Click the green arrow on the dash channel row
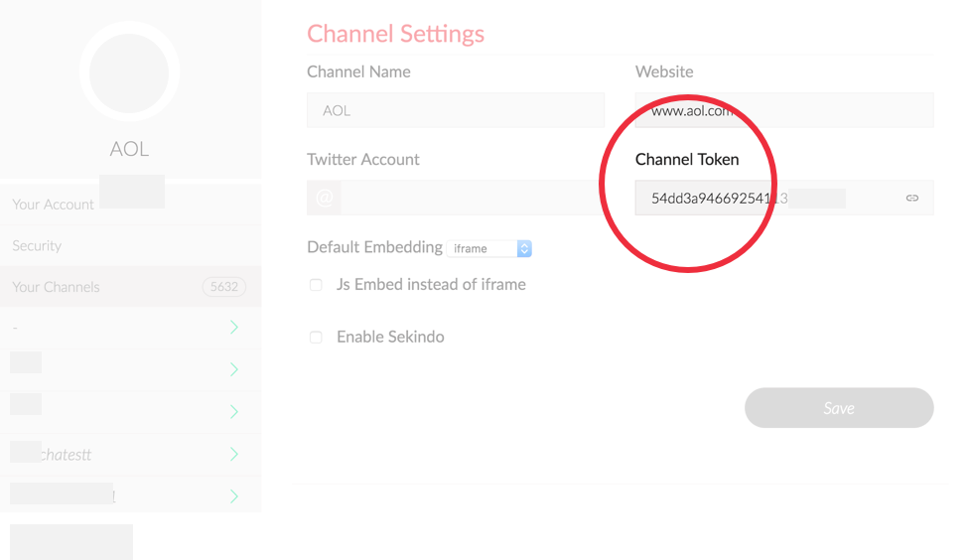Image resolution: width=969 pixels, height=560 pixels. (234, 328)
